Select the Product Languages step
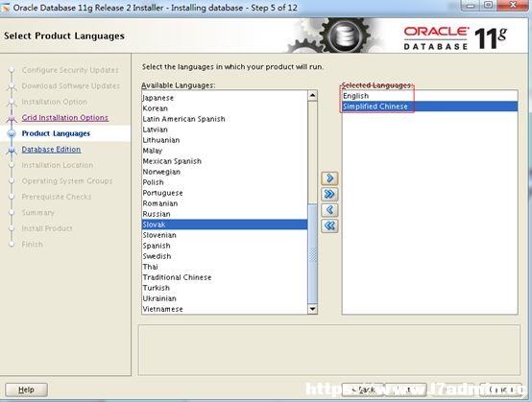 click(x=56, y=133)
